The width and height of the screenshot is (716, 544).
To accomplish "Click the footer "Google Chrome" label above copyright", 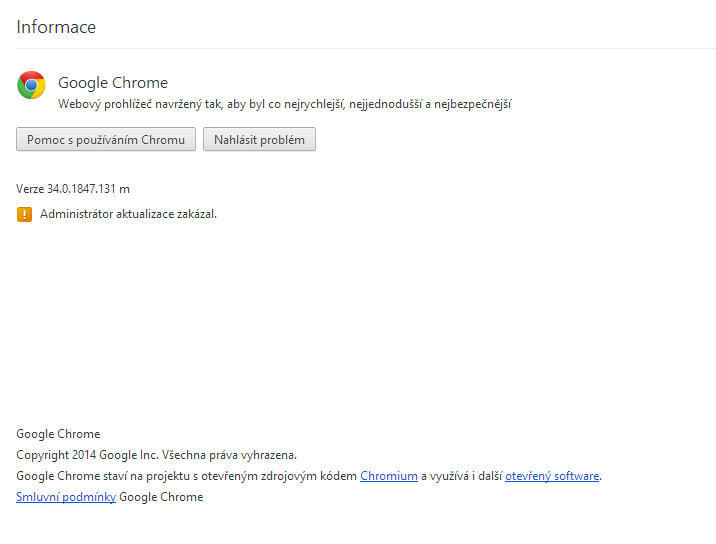I will (x=58, y=434).
